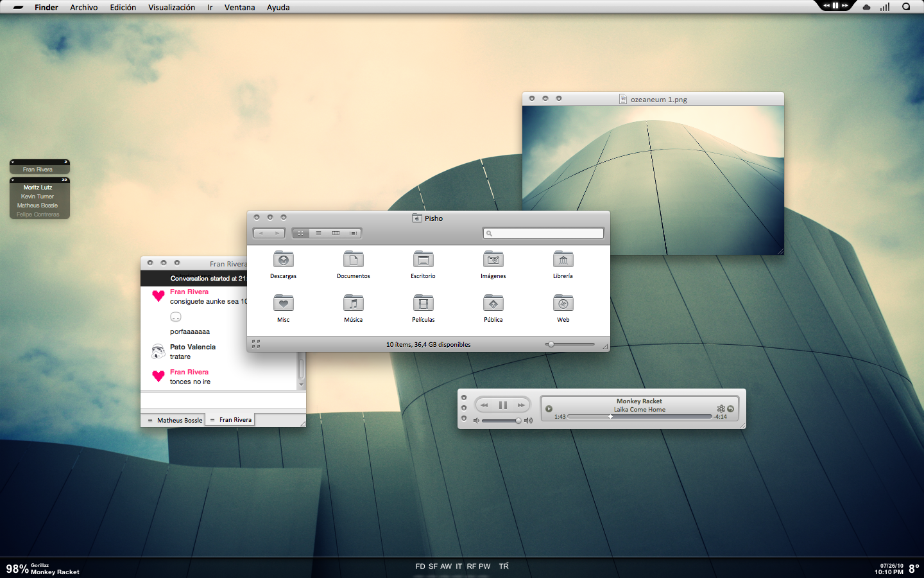Click the AW shortcut in bottom bar
This screenshot has height=578, width=924.
pos(446,566)
